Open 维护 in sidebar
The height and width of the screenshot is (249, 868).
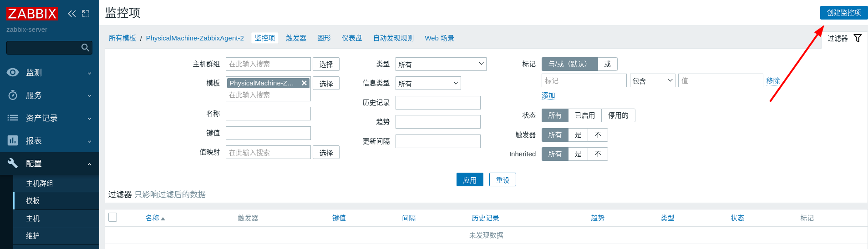[x=56, y=236]
